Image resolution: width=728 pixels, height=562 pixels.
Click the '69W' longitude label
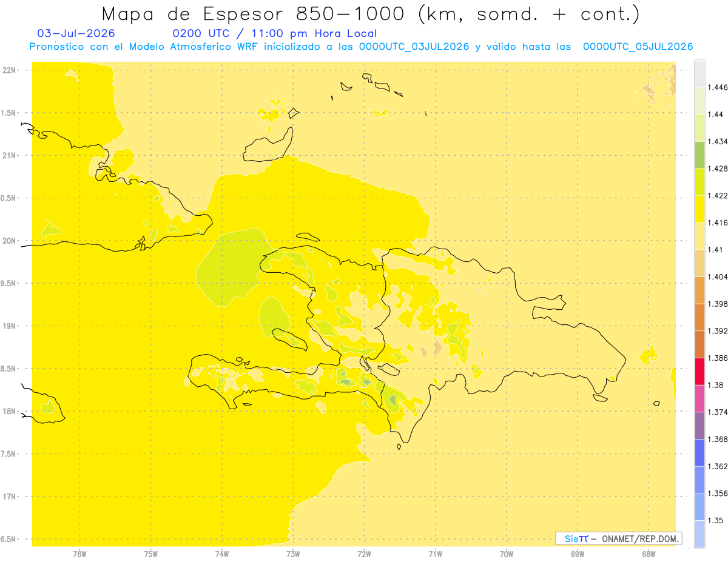(x=577, y=554)
